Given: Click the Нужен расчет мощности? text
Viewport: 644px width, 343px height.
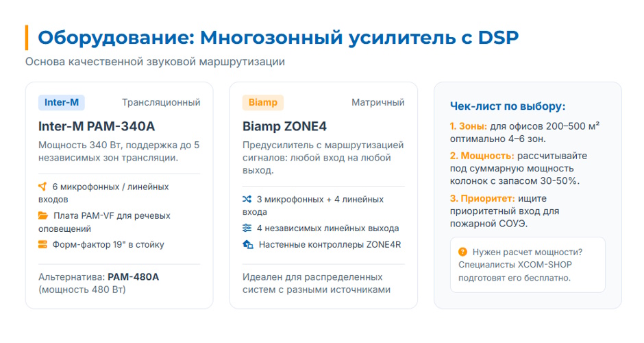Looking at the screenshot, I should click(528, 252).
